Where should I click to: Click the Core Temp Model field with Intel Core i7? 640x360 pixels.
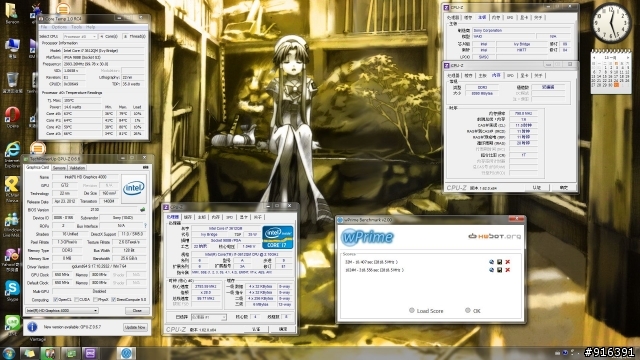pyautogui.click(x=103, y=51)
